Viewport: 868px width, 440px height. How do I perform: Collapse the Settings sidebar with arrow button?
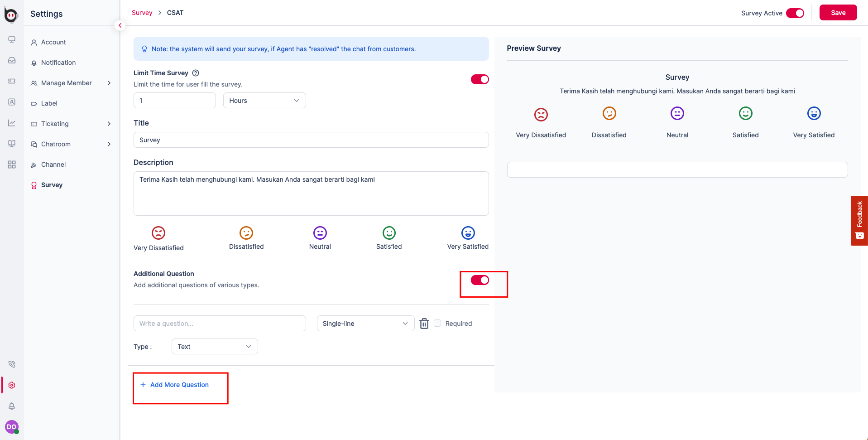[120, 25]
